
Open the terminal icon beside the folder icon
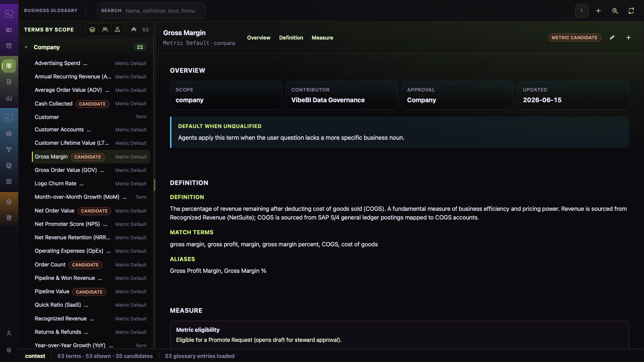[9, 14]
